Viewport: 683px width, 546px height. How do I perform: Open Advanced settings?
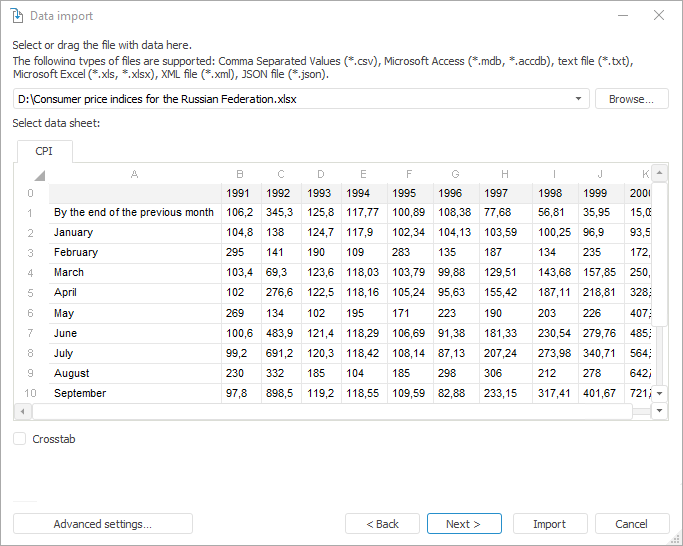pyautogui.click(x=102, y=524)
